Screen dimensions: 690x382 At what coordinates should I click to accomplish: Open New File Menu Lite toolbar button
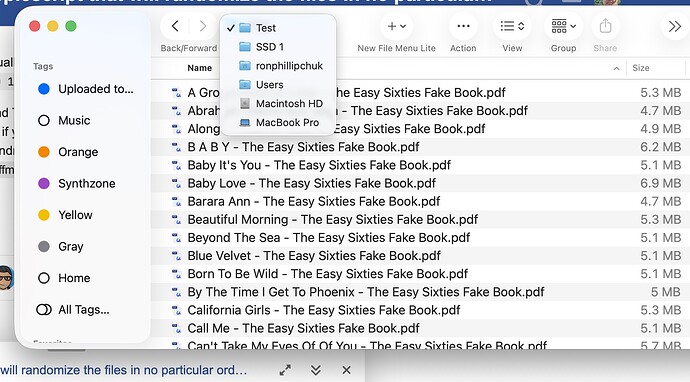[x=396, y=26]
